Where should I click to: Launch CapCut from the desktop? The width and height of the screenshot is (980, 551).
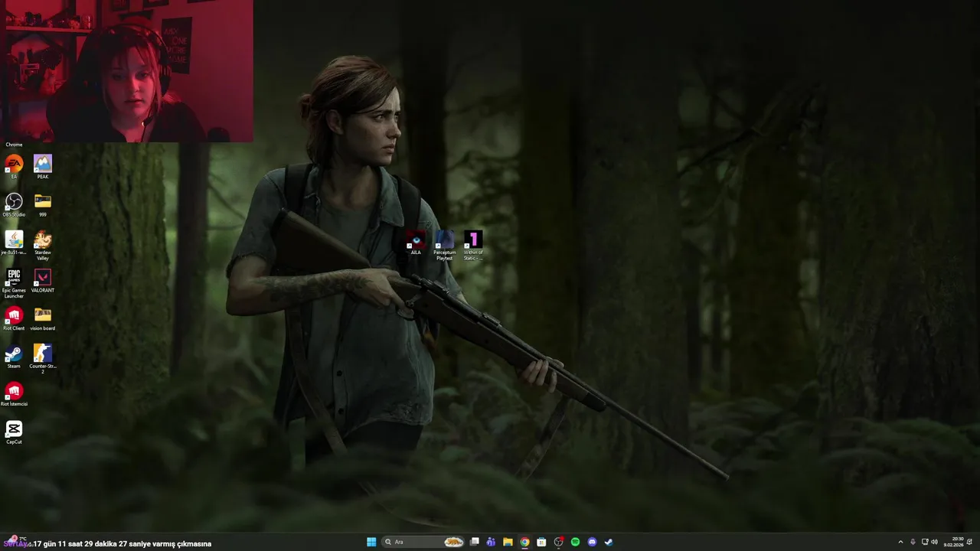pyautogui.click(x=14, y=432)
